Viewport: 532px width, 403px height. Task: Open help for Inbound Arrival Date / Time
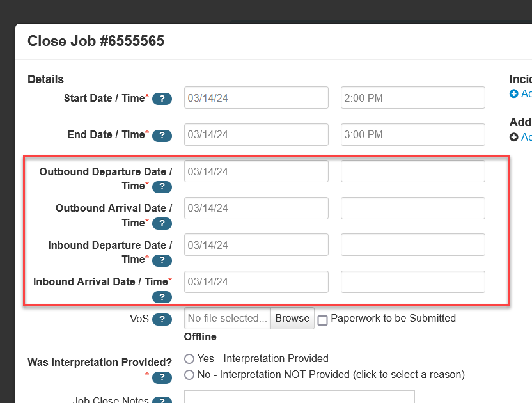(162, 297)
